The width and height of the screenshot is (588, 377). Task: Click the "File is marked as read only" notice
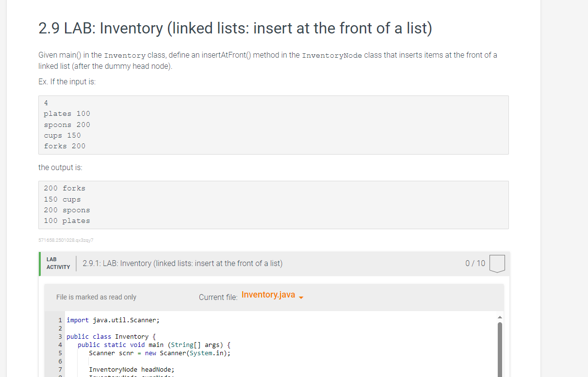(x=96, y=297)
